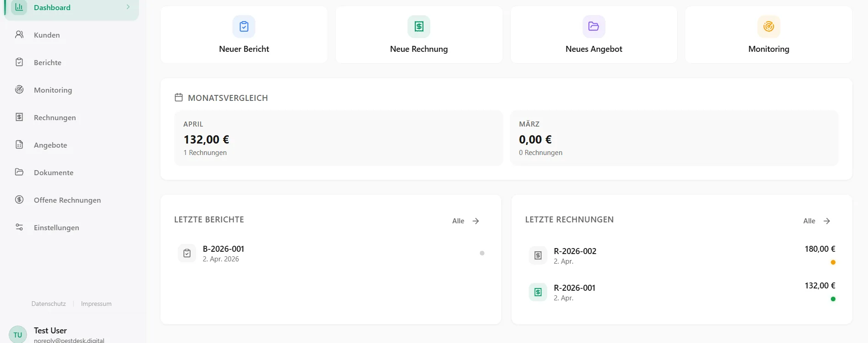Image resolution: width=868 pixels, height=343 pixels.
Task: Click the Kunden people icon
Action: (x=19, y=34)
